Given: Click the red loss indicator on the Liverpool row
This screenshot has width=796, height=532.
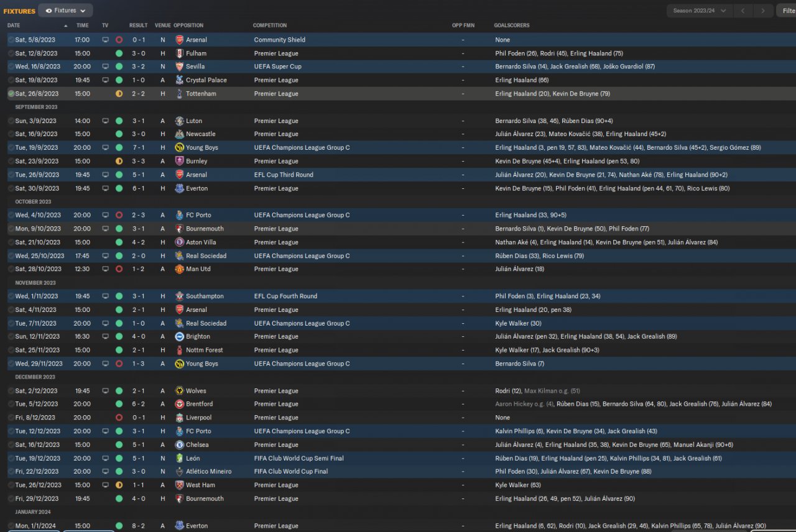Looking at the screenshot, I should coord(119,418).
